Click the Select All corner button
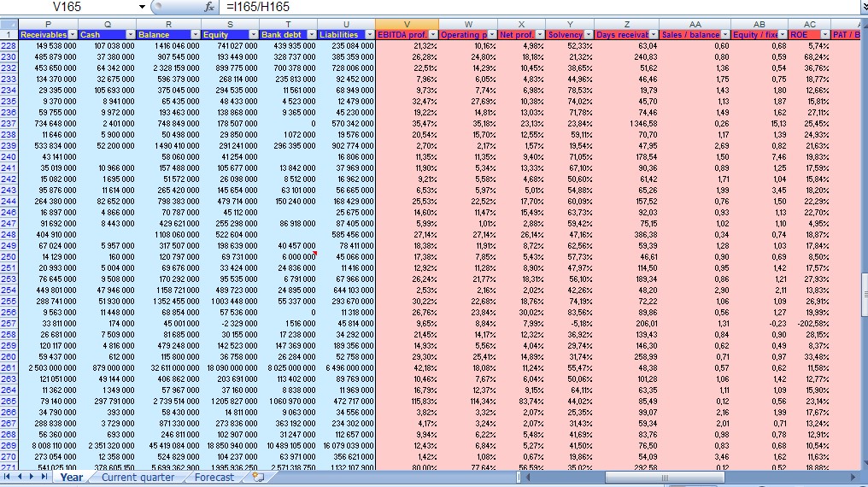Screen dimensions: 868x487 click(x=9, y=24)
